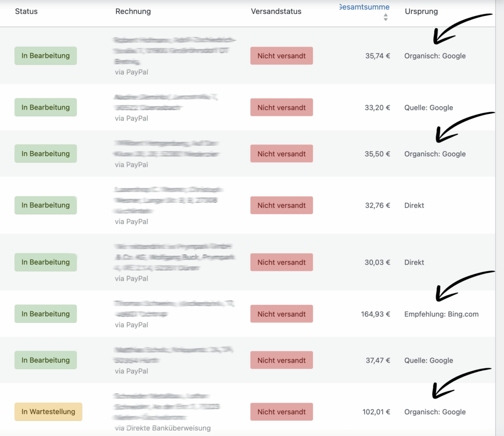Viewport: 504px width, 436px height.
Task: Click Quelle: Google origin of 33,20 € order
Action: tap(429, 108)
